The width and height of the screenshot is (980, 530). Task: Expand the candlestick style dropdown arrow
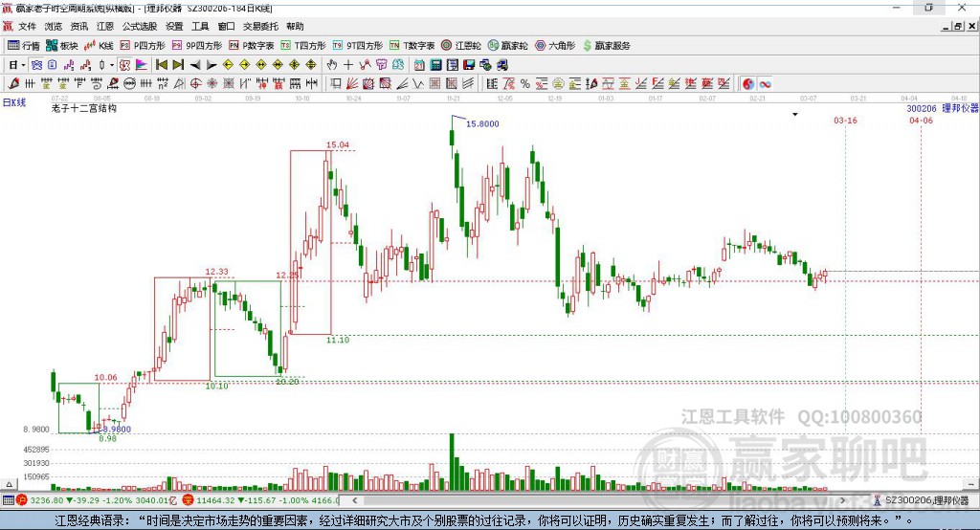point(111,65)
